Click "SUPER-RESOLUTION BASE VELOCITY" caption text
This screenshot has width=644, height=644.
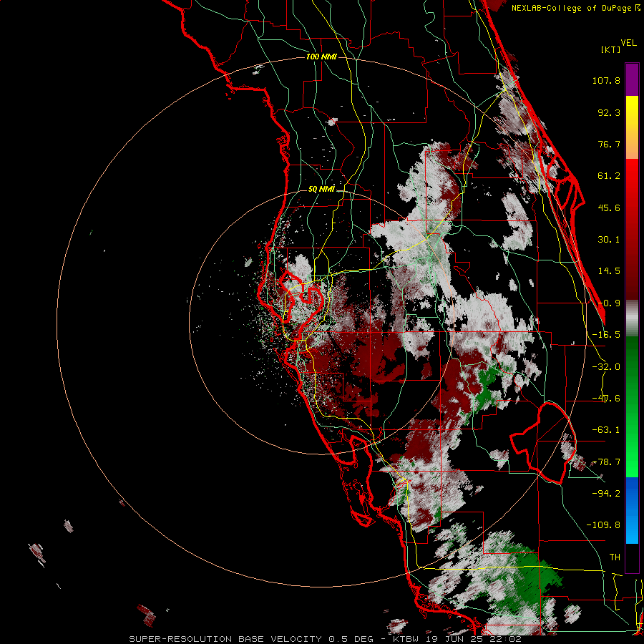pyautogui.click(x=225, y=639)
